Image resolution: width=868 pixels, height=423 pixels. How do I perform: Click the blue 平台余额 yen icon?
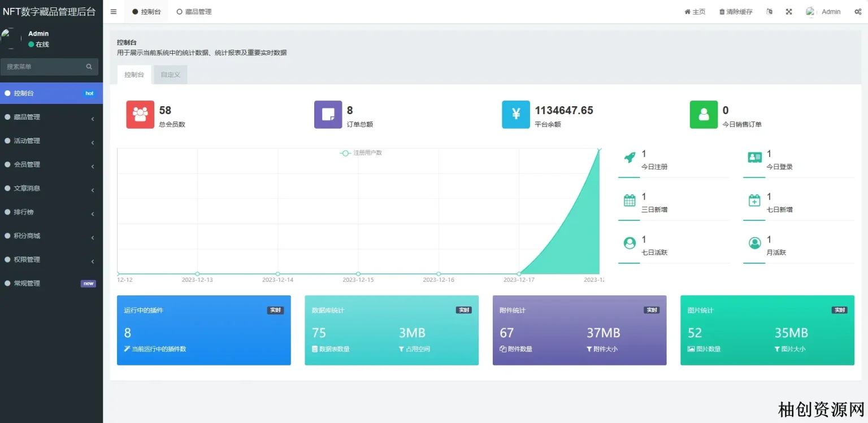516,115
